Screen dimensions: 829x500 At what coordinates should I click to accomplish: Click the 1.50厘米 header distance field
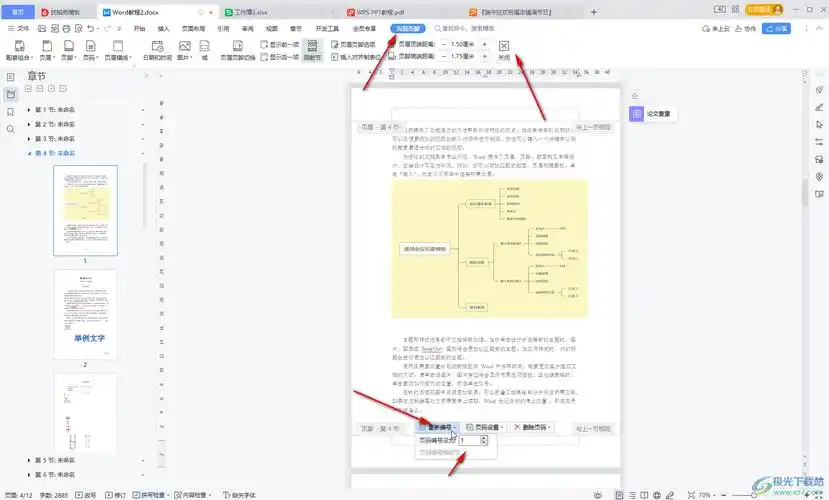tap(463, 44)
